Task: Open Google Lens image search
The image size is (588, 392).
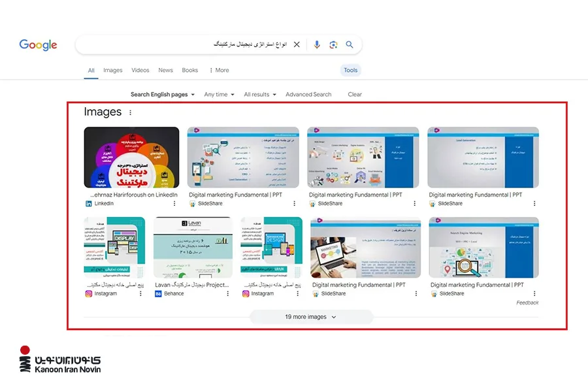Action: [x=333, y=45]
